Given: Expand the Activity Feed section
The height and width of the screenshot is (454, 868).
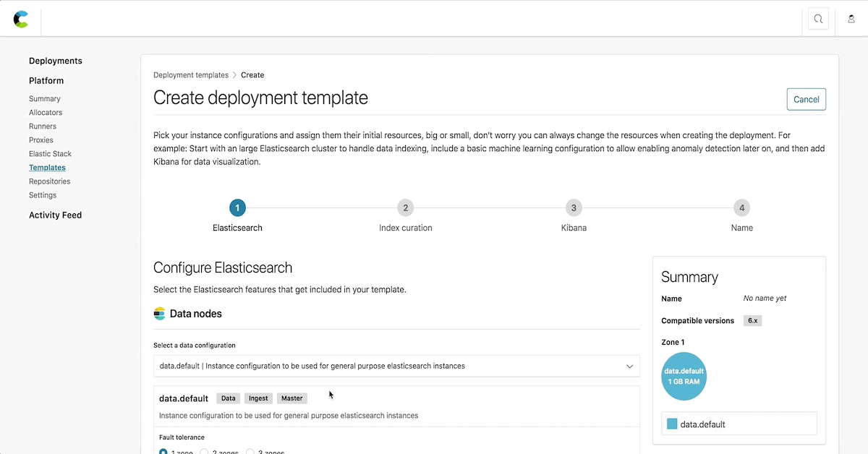Looking at the screenshot, I should point(55,215).
